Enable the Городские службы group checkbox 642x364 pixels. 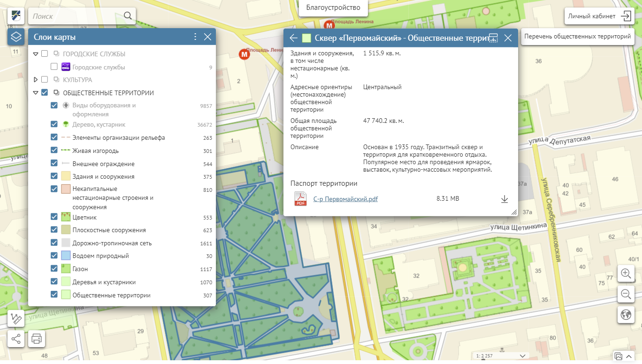click(45, 54)
